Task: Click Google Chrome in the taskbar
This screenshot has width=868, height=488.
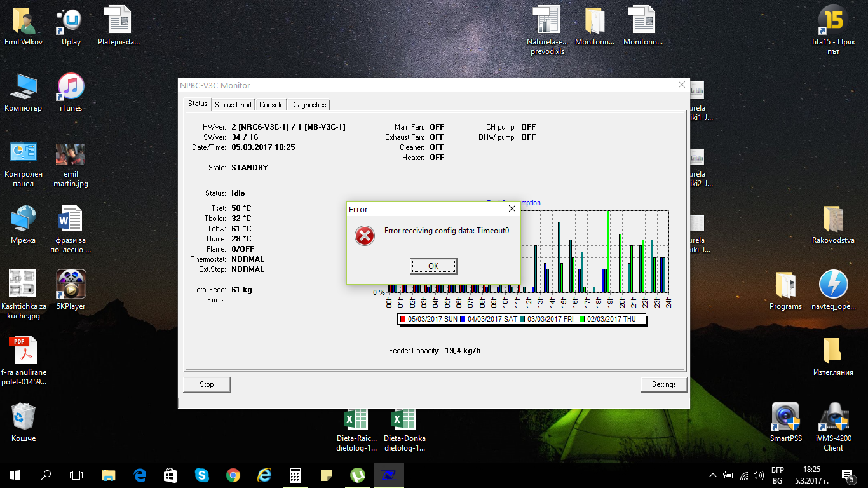Action: 233,475
